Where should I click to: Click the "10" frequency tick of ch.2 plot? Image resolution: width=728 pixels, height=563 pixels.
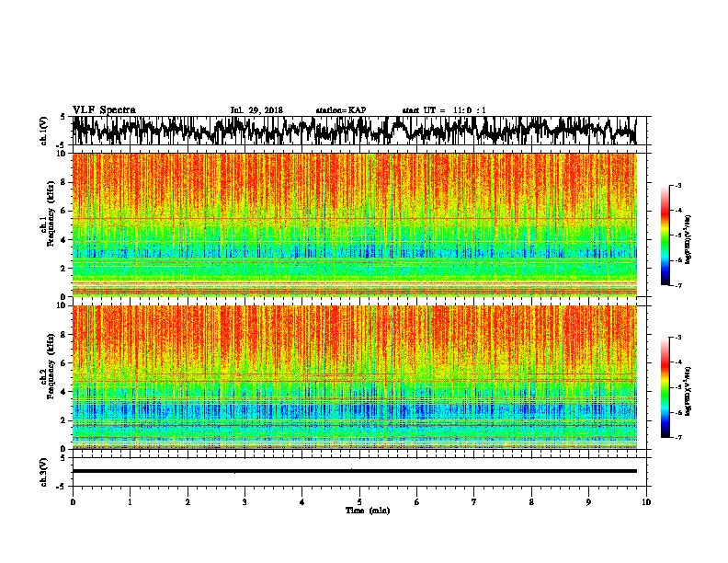62,305
